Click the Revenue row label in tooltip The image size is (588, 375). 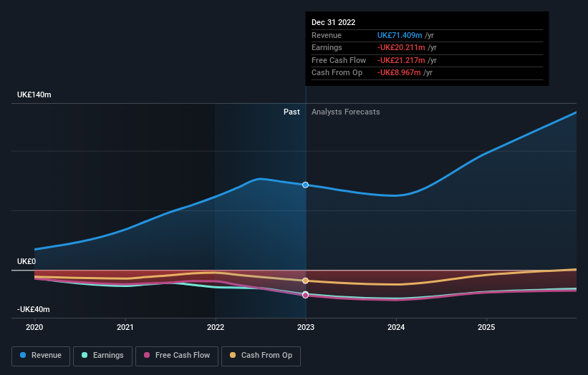tap(327, 35)
